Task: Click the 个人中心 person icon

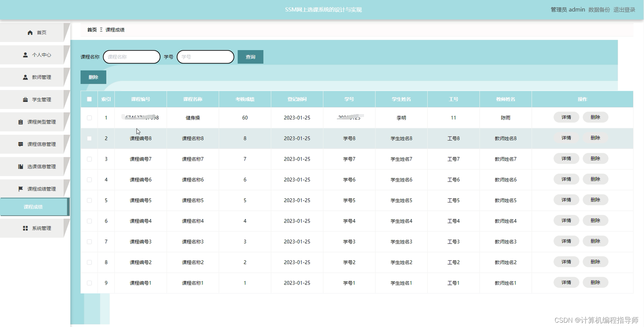Action: [x=25, y=55]
